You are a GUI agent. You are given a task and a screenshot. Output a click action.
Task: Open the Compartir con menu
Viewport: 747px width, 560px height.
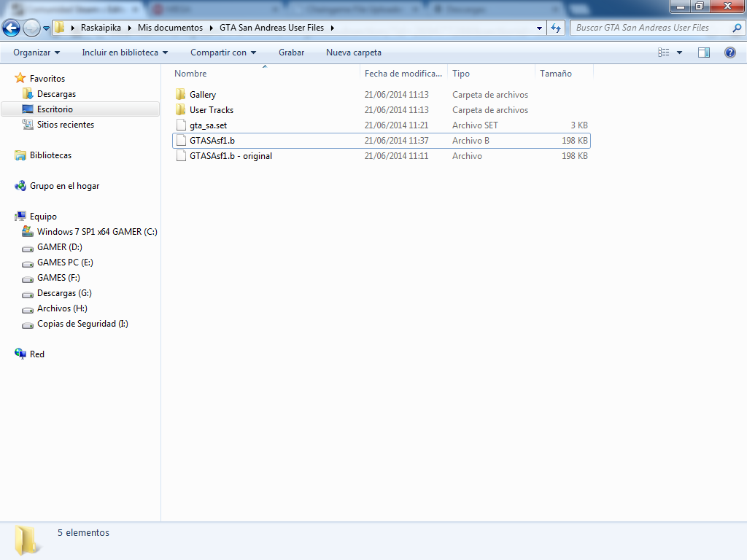coord(223,52)
